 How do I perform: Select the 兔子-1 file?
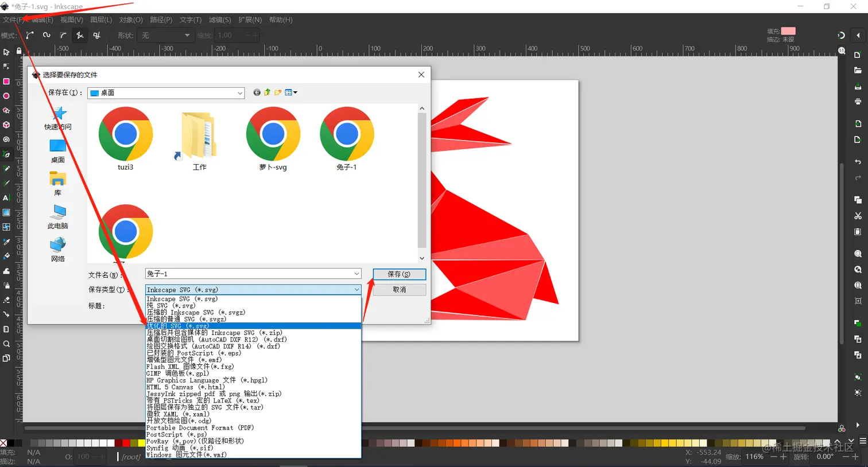[x=347, y=139]
